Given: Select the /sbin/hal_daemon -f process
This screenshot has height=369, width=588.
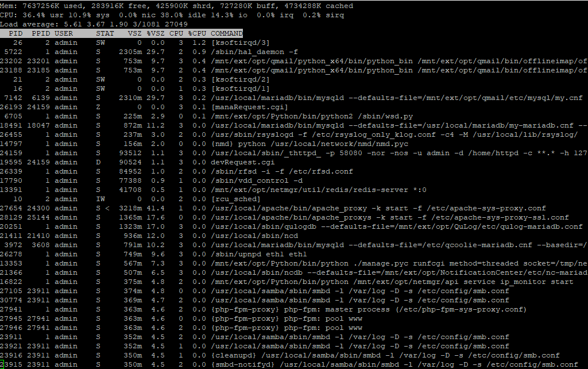Looking at the screenshot, I should click(x=254, y=52).
